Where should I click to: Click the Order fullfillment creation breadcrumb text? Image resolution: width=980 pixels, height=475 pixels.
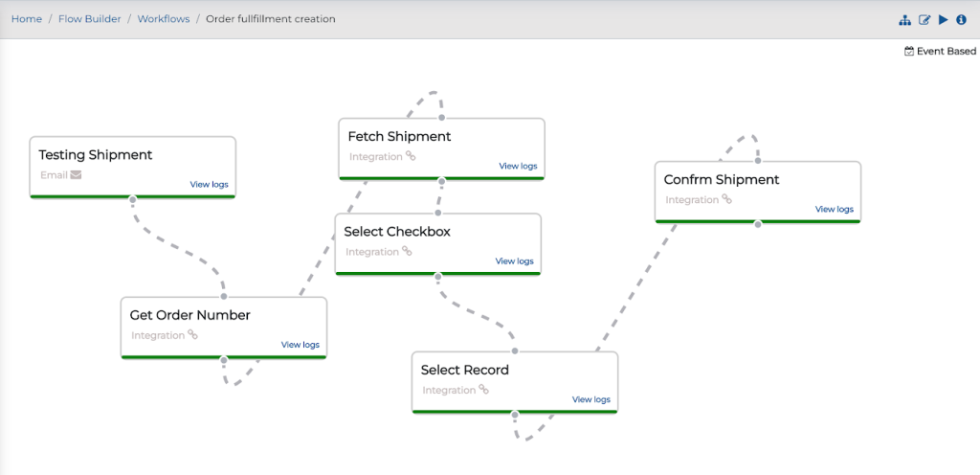pos(271,19)
